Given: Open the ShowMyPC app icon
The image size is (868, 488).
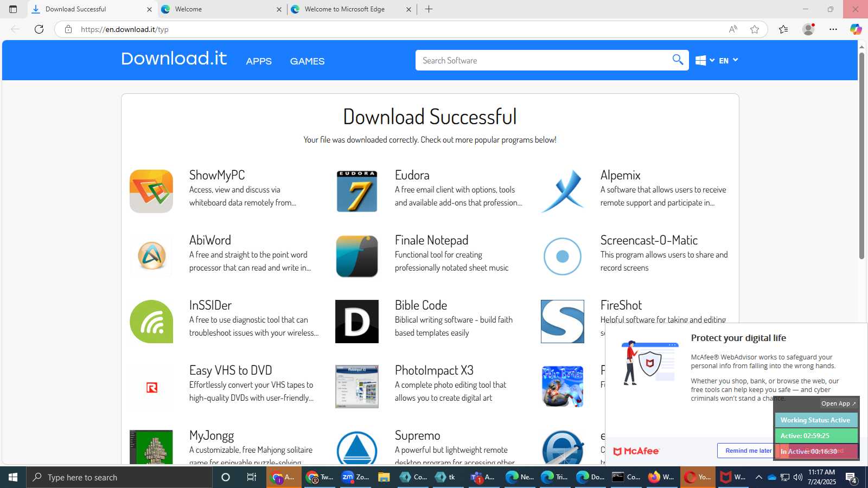Looking at the screenshot, I should point(151,191).
